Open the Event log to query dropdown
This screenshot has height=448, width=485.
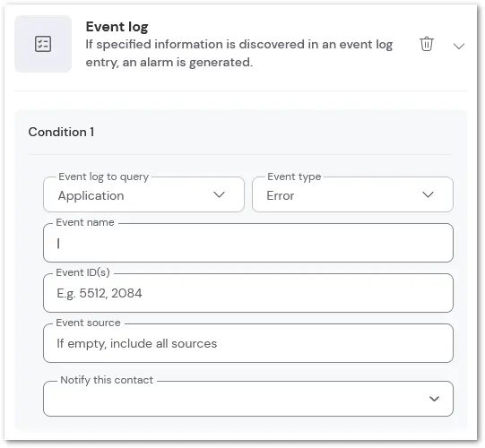click(143, 194)
